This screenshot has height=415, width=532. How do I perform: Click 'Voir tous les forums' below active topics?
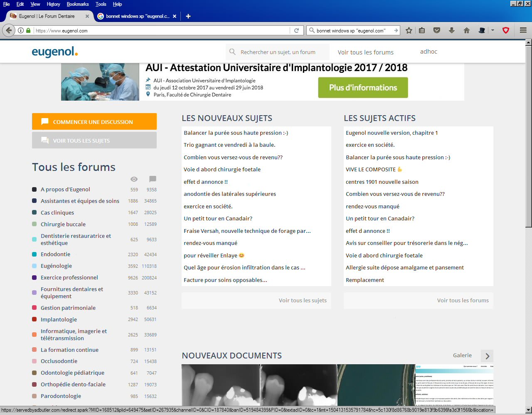(x=463, y=300)
